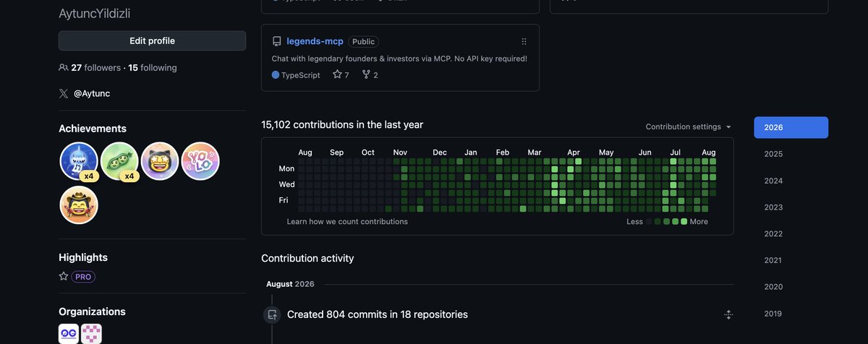Click the Mon row label in graph
The height and width of the screenshot is (344, 868).
coord(286,168)
